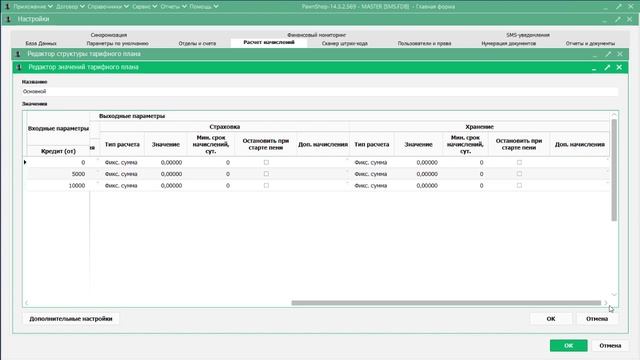Click the app icon on the main title bar
The height and width of the screenshot is (360, 640).
tap(7, 7)
